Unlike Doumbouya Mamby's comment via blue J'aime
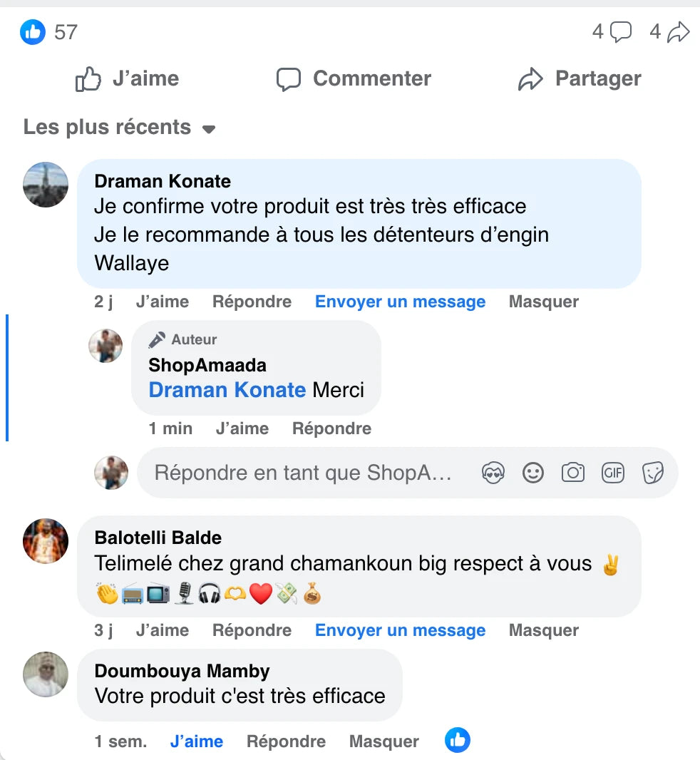 click(x=196, y=741)
